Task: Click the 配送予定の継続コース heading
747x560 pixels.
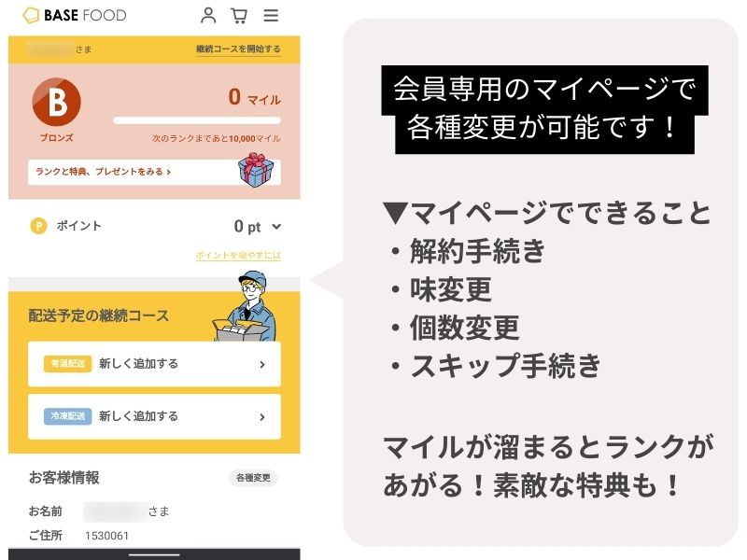Action: click(x=99, y=315)
